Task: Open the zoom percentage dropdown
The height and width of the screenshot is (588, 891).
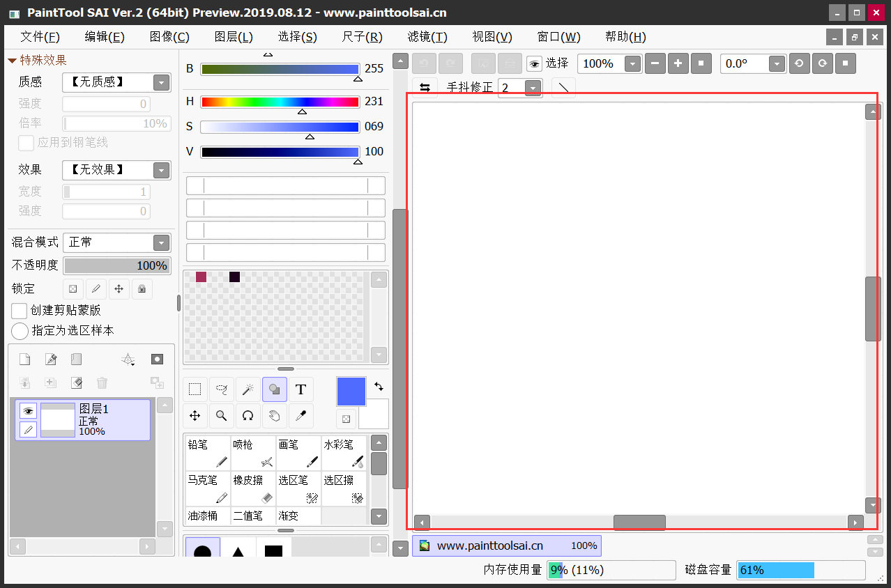Action: point(632,63)
